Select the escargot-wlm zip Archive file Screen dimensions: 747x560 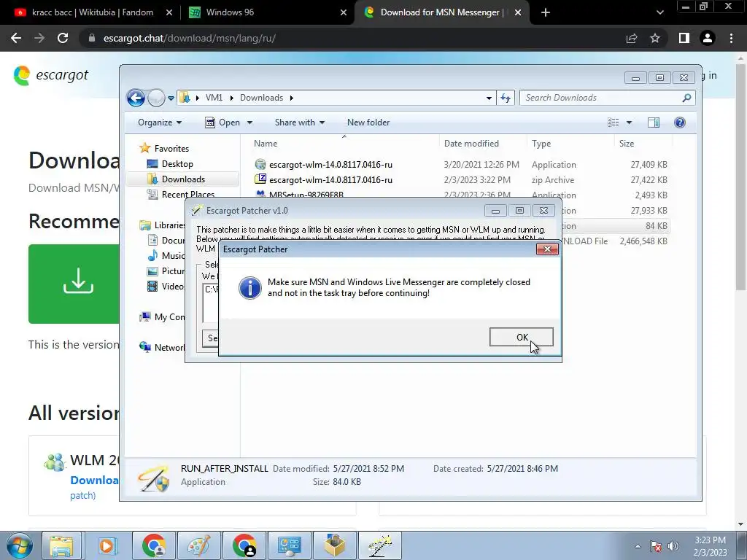(x=460, y=180)
